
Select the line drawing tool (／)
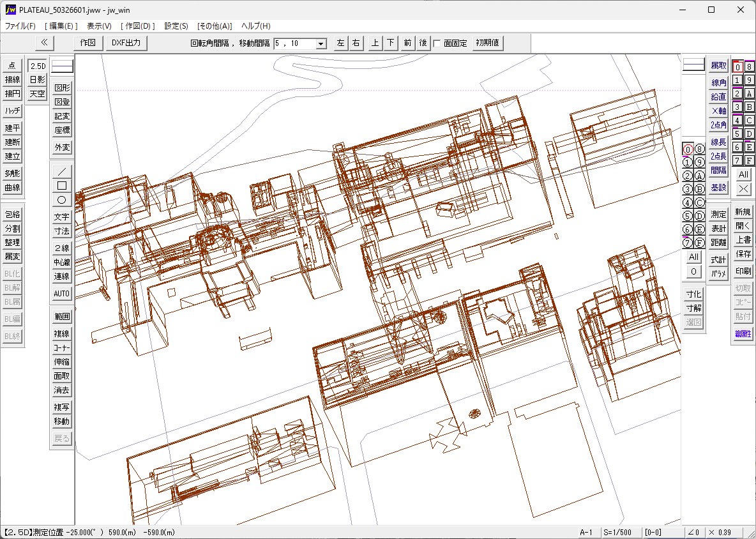(62, 171)
